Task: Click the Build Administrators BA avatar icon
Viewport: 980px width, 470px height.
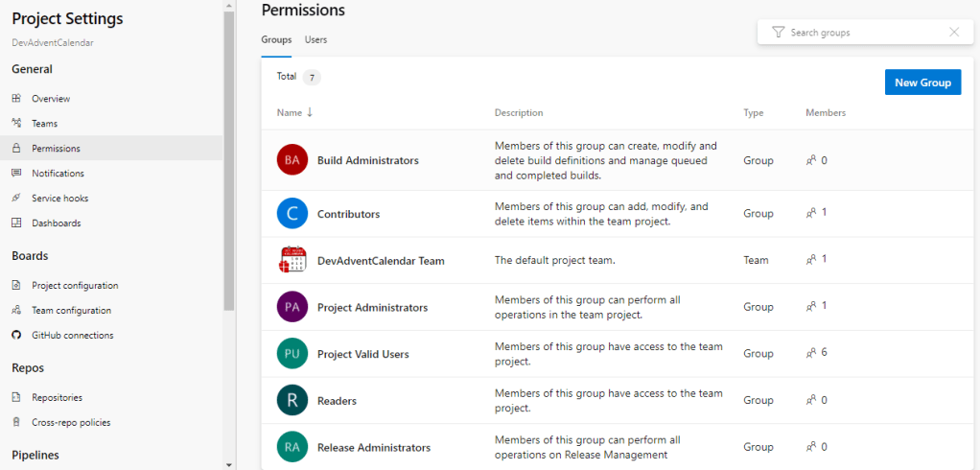Action: tap(292, 160)
